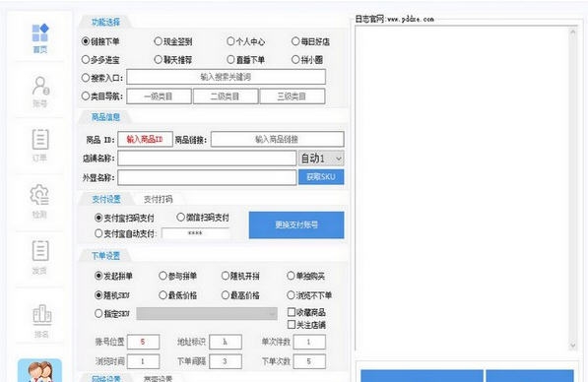Select the 随机SKU option

(x=112, y=295)
